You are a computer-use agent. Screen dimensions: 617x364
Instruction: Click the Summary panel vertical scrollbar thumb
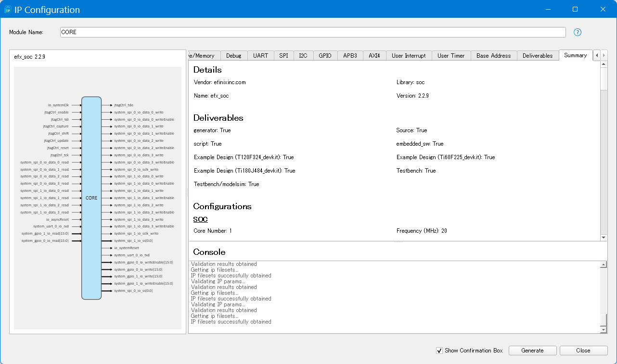click(x=604, y=79)
